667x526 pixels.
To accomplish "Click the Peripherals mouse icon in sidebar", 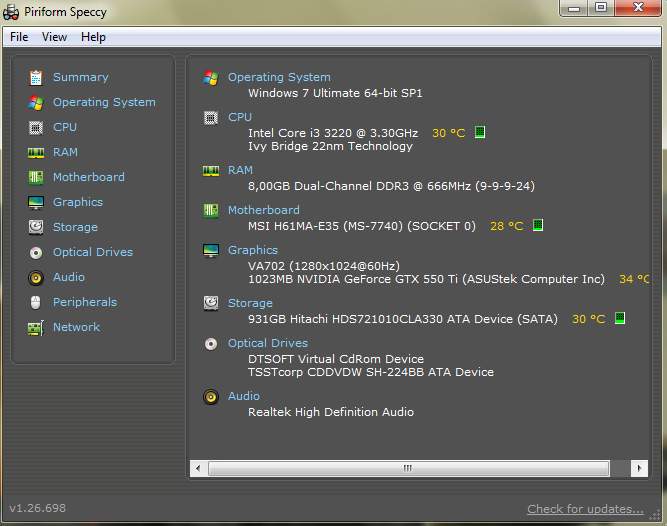I will click(x=36, y=302).
